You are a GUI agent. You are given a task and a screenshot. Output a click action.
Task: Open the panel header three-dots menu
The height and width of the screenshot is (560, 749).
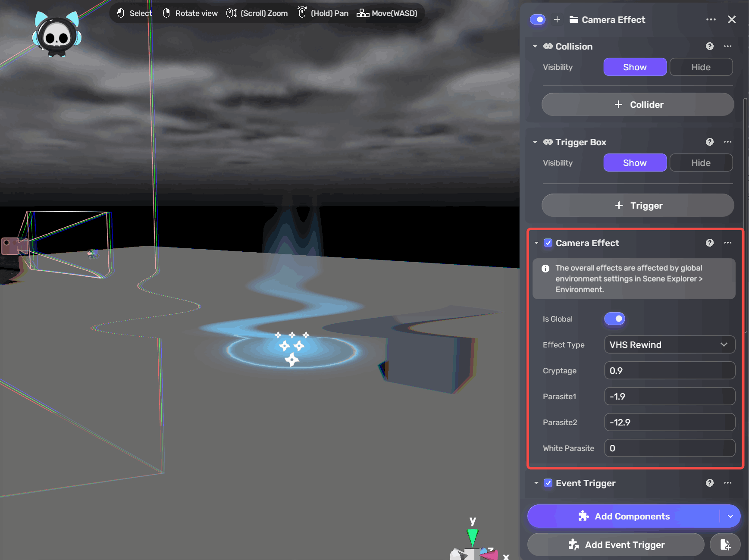711,20
